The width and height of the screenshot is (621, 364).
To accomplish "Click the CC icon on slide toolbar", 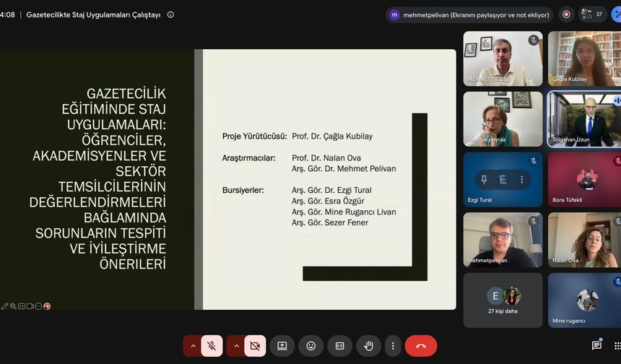I will point(22,306).
